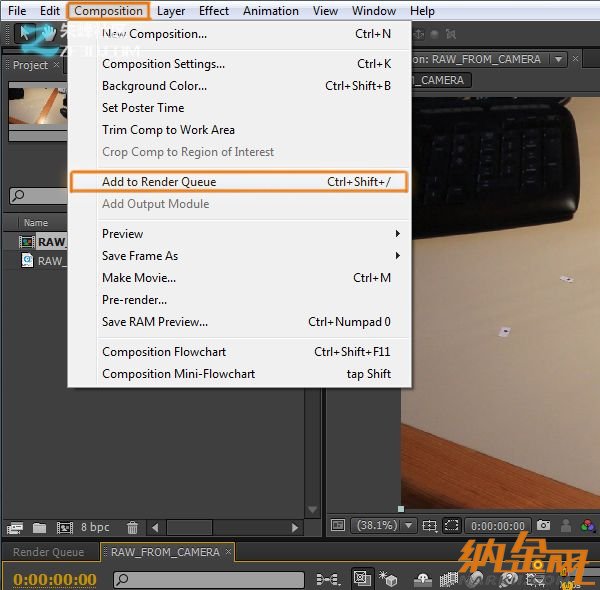Viewport: 600px width, 590px height.
Task: Open the composition mini-flowchart icon in timeline
Action: click(x=327, y=579)
